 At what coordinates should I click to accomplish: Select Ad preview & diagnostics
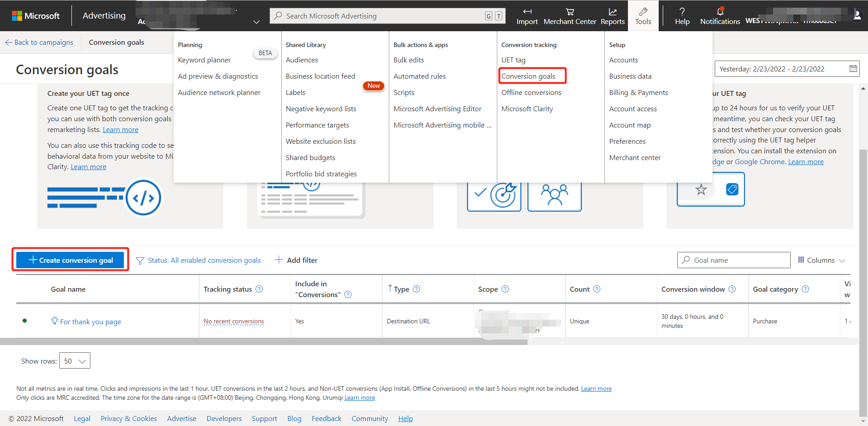[x=218, y=76]
